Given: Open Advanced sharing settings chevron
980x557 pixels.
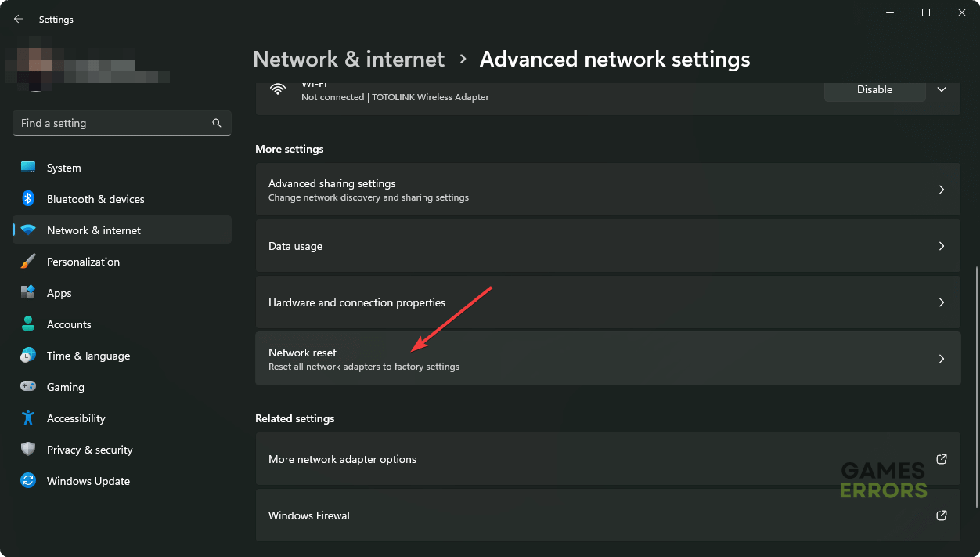Looking at the screenshot, I should (942, 190).
